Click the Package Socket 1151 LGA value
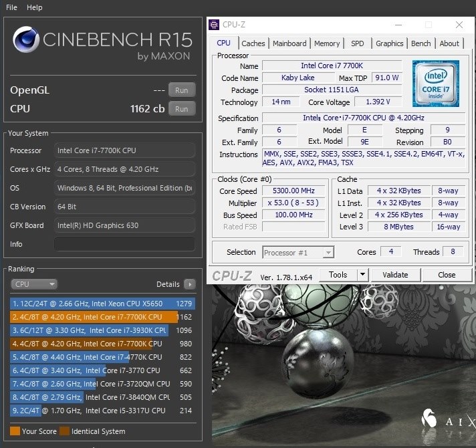 332,90
